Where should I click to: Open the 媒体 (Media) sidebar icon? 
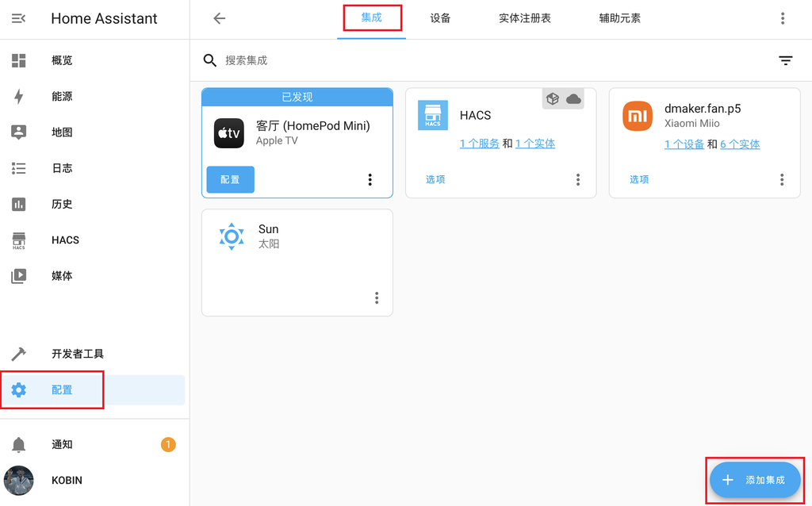click(17, 275)
